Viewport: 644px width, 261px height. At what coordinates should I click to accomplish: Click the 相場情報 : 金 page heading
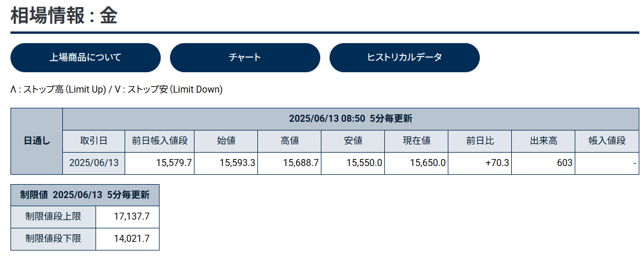[x=64, y=16]
